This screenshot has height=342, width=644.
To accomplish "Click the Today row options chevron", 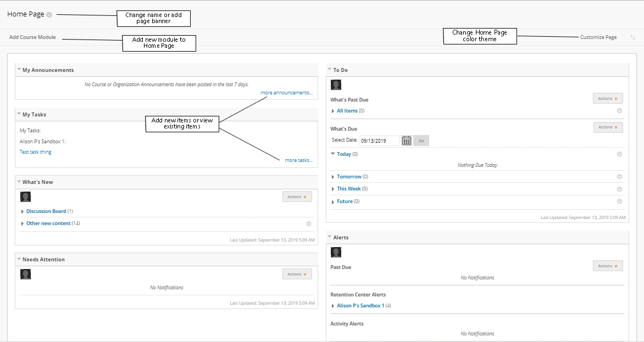I will (x=619, y=154).
